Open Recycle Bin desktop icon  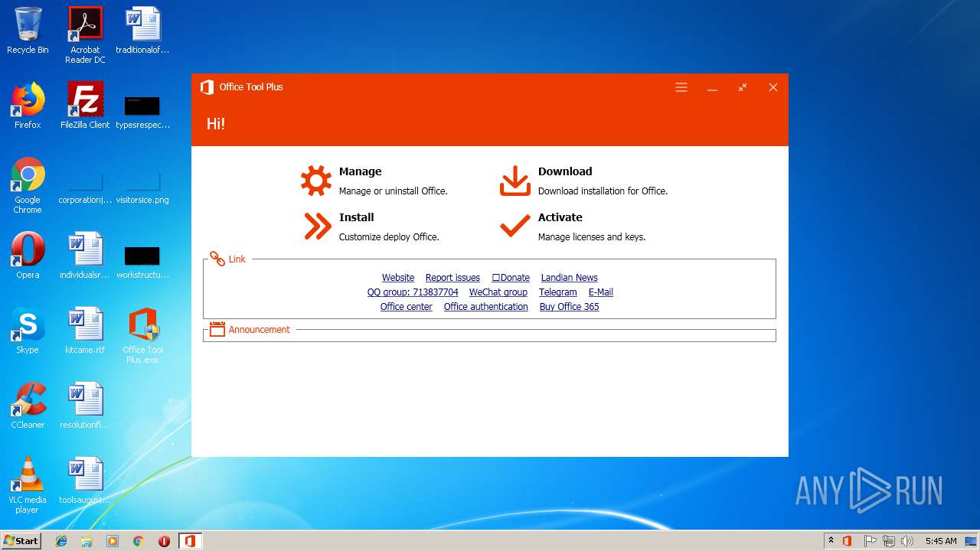(x=28, y=31)
